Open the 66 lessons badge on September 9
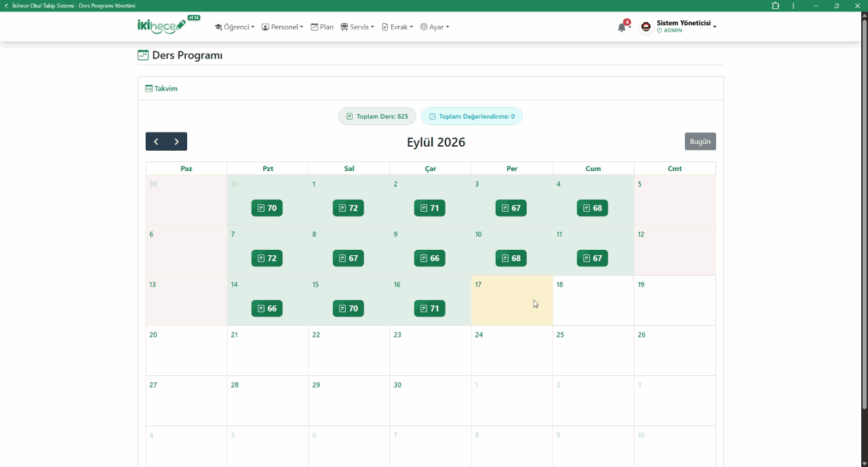 coord(429,258)
